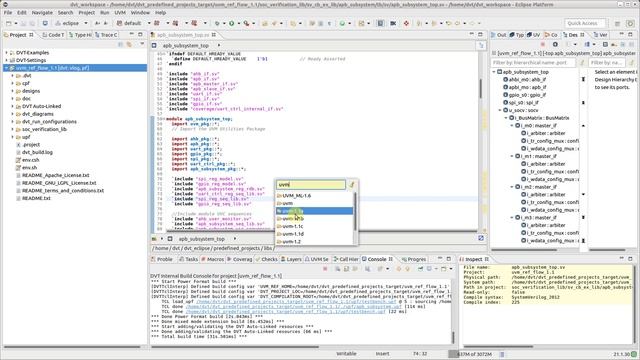Click red terminate icon in Console toolbar
640x360 pixels.
325,269
